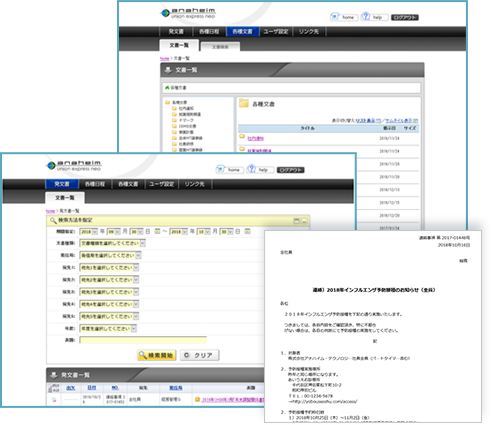Click the download icon in 発文書一覧 header
This screenshot has height=425, width=491.
coord(54,375)
